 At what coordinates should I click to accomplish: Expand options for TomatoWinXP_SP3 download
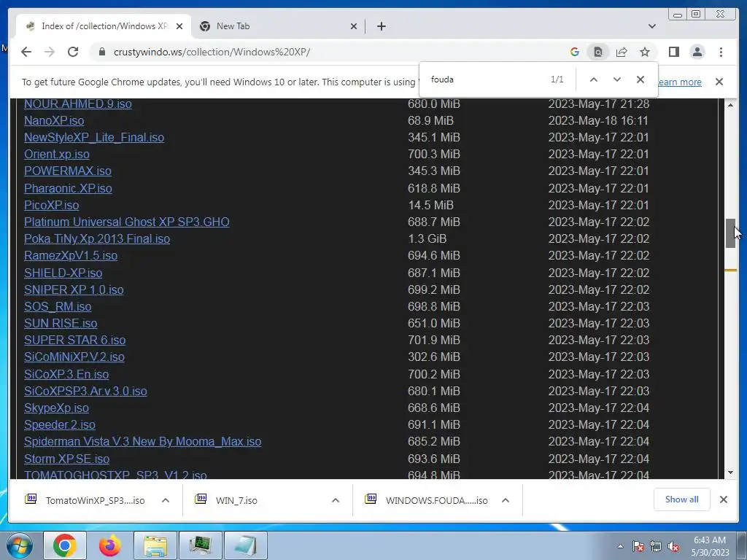(x=166, y=500)
